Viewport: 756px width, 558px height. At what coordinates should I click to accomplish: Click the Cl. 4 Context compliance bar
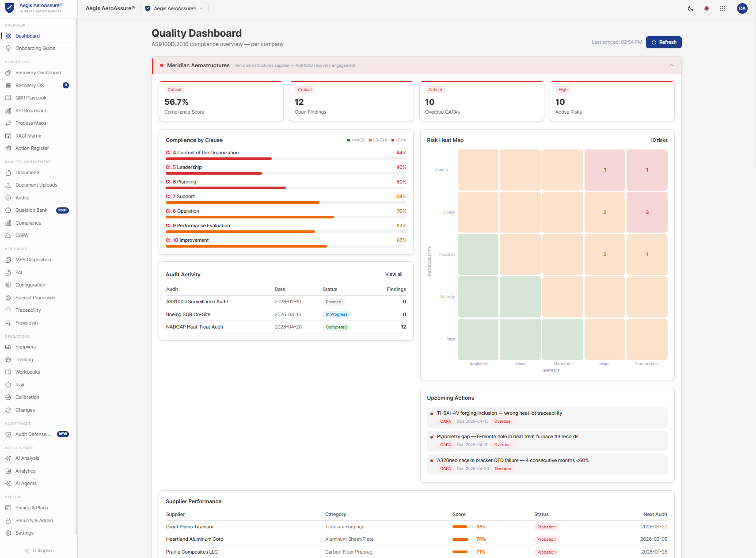click(x=286, y=158)
